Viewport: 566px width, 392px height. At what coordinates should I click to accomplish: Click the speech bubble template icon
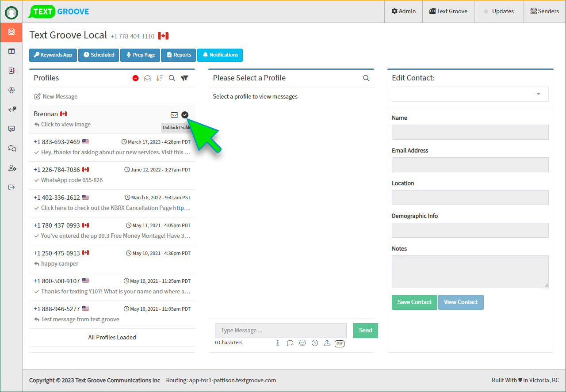tap(290, 343)
